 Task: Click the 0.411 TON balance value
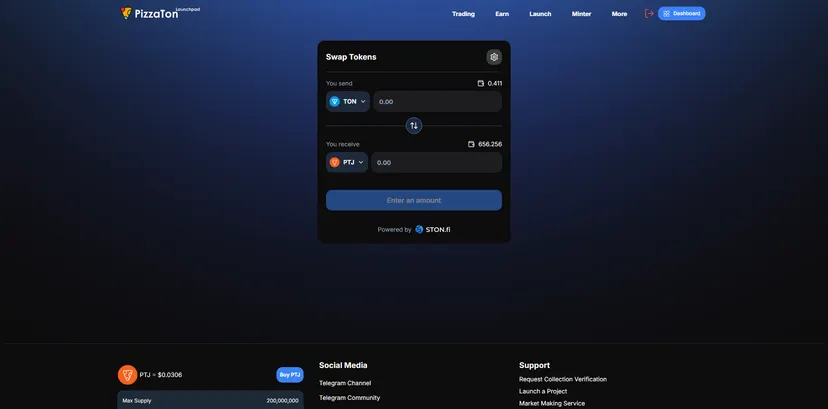(495, 83)
